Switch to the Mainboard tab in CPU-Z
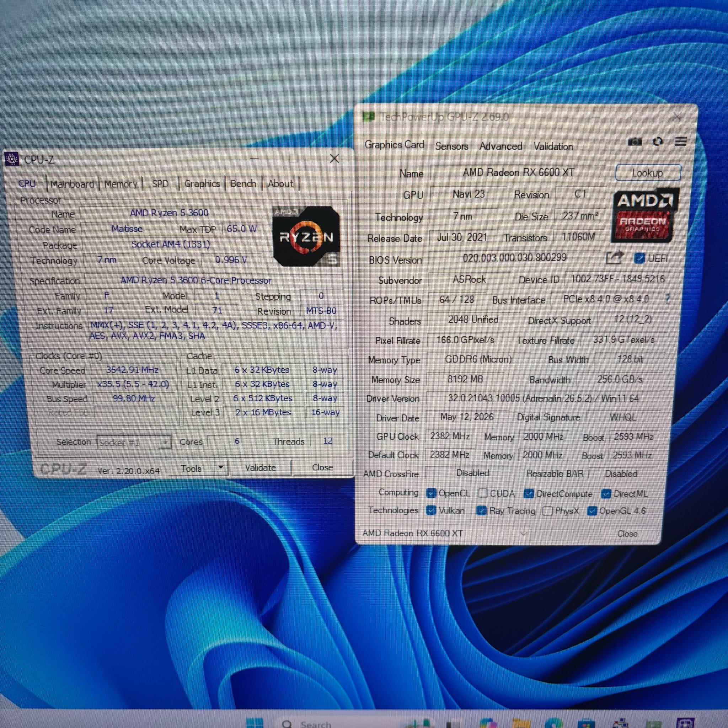Screen dimensions: 728x728 pos(73,184)
